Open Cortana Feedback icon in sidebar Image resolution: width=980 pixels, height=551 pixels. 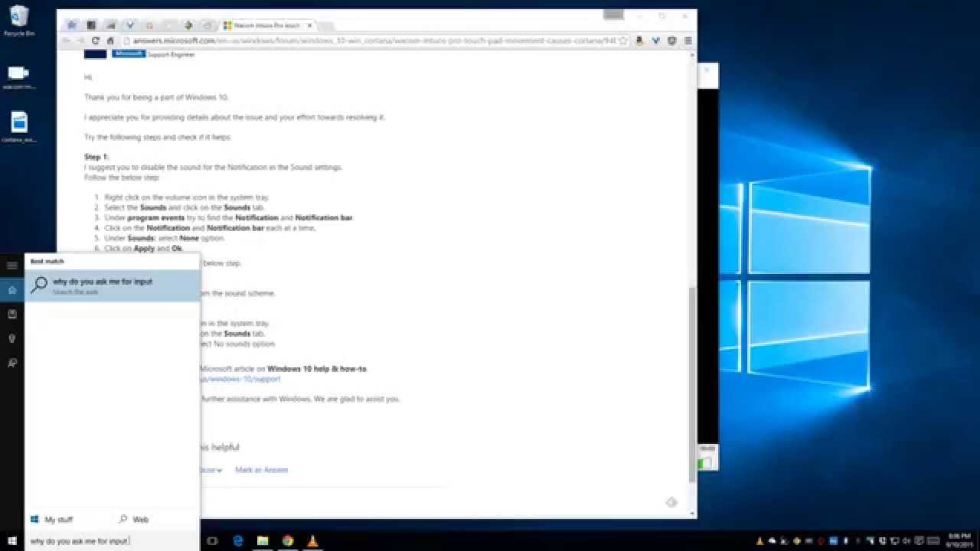[x=12, y=363]
